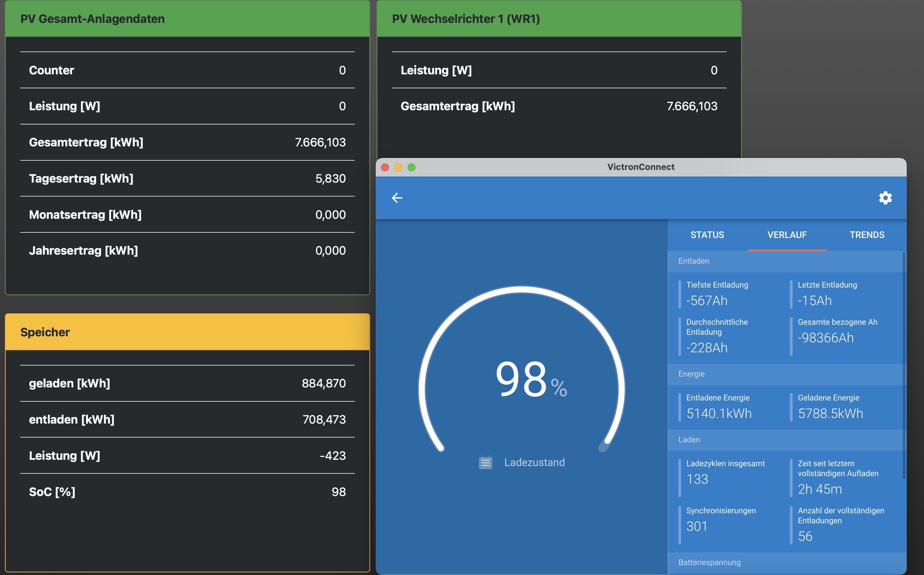The image size is (924, 575).
Task: Click the history panel's vertical scrollbar
Action: coord(904,365)
